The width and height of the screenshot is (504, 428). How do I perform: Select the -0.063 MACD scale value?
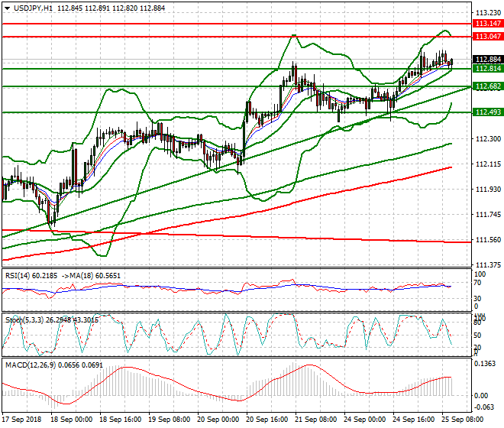pos(484,407)
